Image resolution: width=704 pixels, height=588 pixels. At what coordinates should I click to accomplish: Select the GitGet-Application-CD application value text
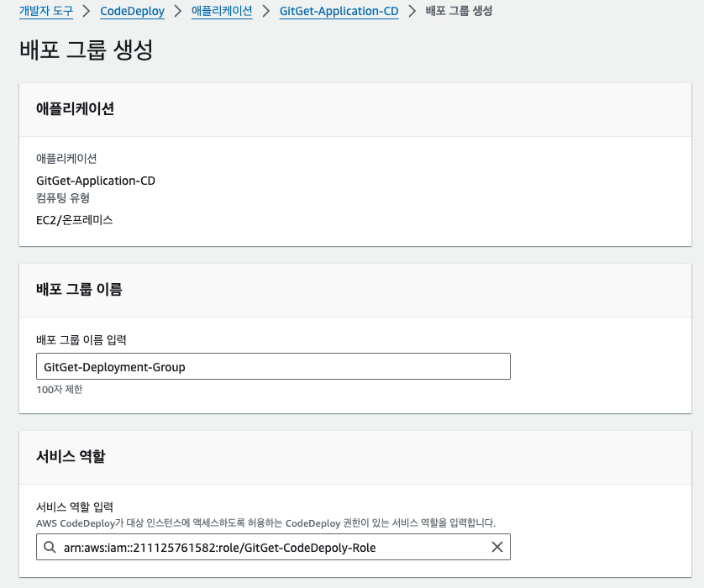tap(96, 181)
